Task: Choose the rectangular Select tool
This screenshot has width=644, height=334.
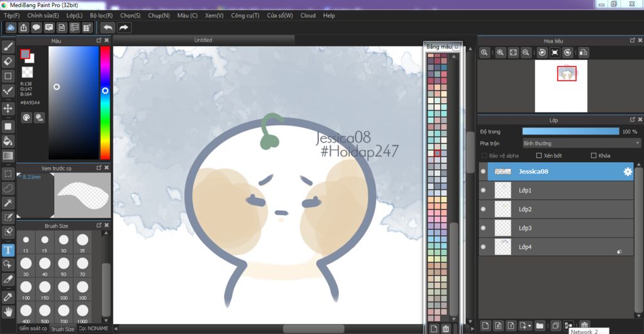Action: coord(8,174)
